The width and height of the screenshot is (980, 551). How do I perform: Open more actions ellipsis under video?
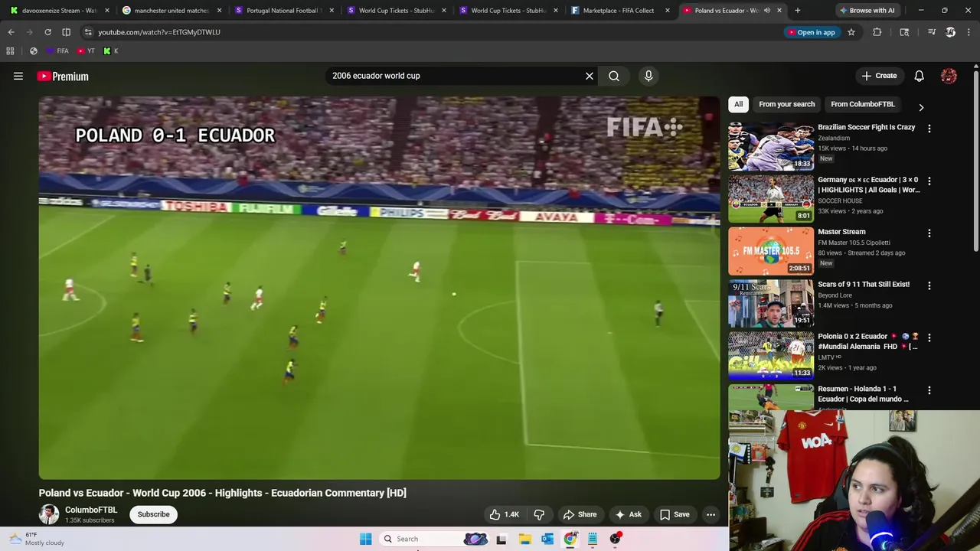tap(710, 514)
